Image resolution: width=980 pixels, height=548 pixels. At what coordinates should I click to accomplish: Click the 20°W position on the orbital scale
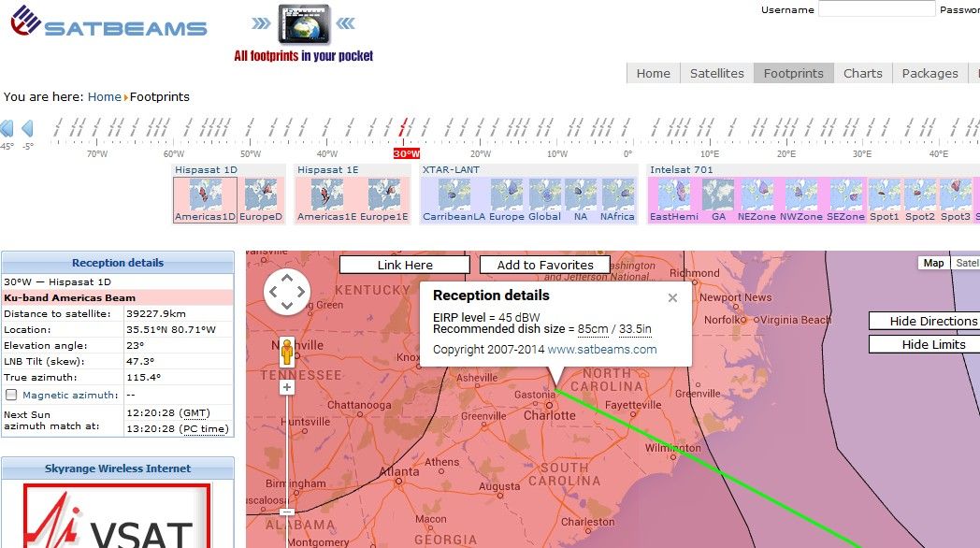pos(481,153)
